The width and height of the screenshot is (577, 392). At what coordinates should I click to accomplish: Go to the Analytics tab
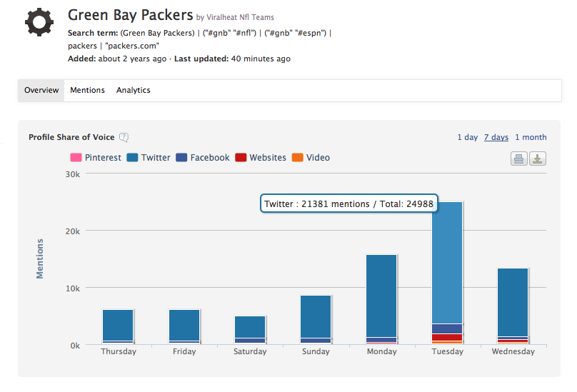click(134, 90)
